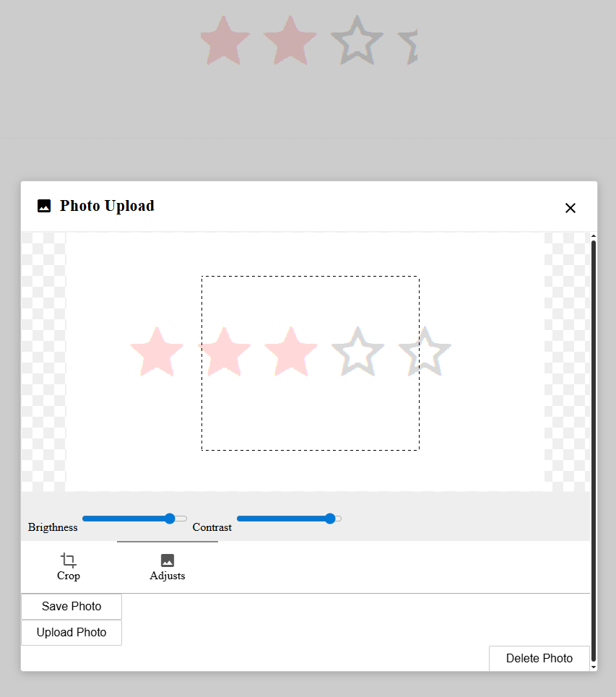Click the third filled star in preview
616x697 pixels.
[x=290, y=352]
